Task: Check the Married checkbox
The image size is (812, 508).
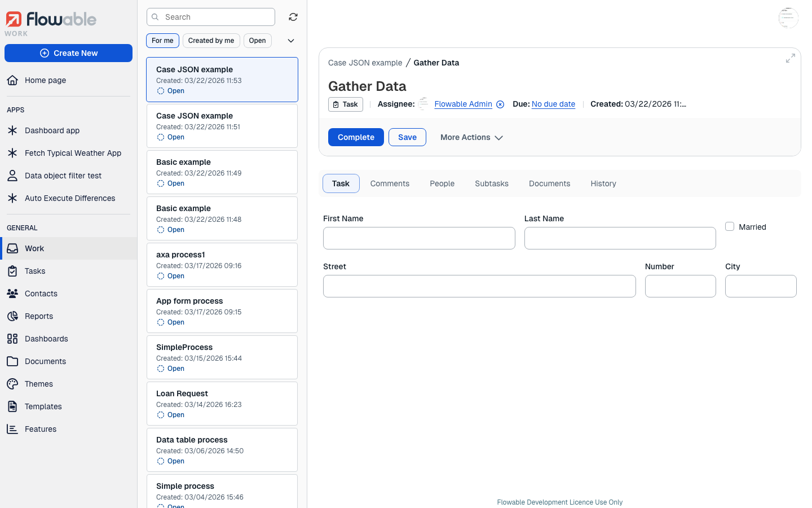Action: (730, 226)
